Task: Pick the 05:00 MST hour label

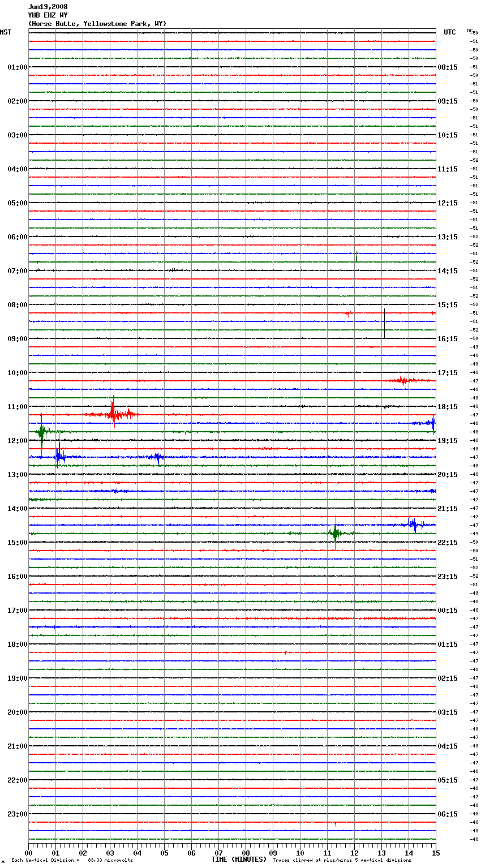Action: pos(18,203)
